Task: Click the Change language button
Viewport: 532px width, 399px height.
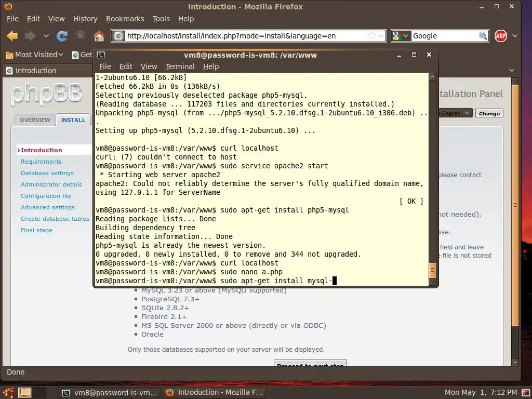Action: coord(489,113)
